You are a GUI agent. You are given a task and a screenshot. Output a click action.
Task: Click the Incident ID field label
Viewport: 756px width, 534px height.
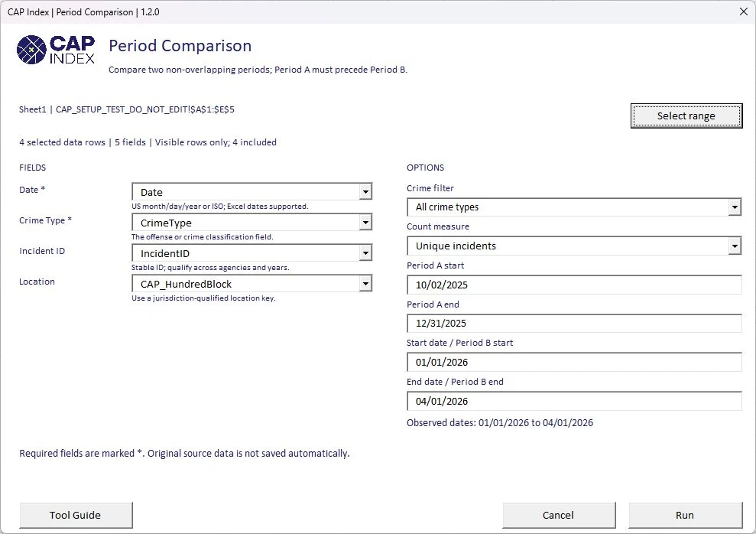pos(42,251)
